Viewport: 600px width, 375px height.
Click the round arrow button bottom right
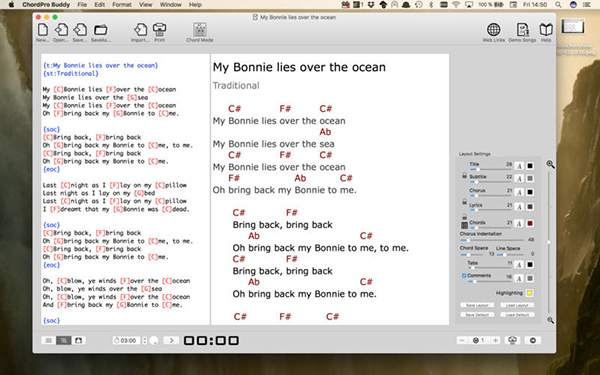533,340
